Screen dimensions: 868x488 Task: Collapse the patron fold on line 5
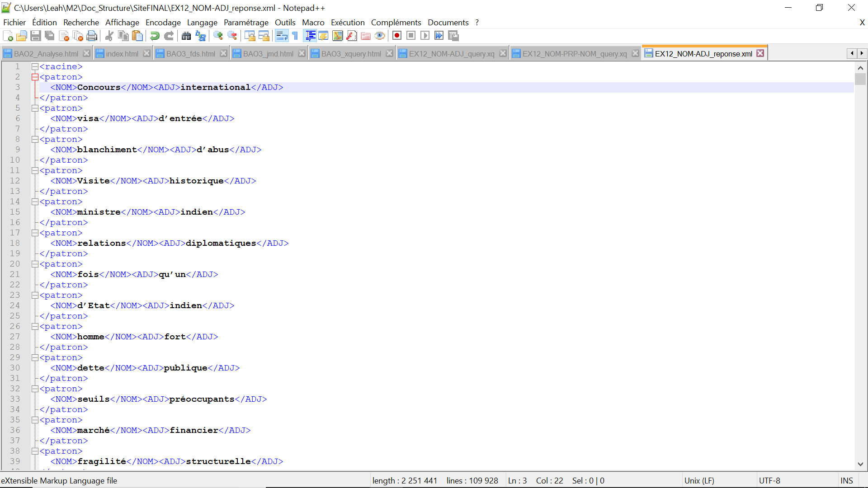click(x=35, y=108)
